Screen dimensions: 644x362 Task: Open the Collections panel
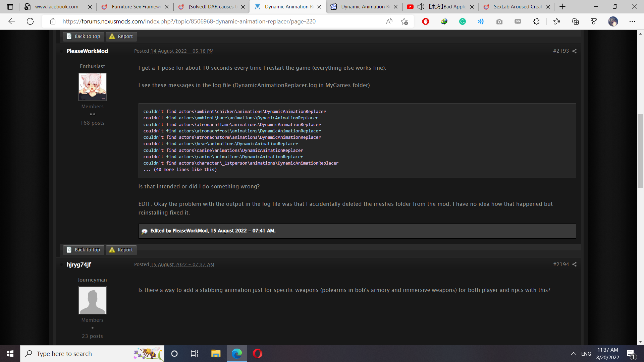[575, 21]
